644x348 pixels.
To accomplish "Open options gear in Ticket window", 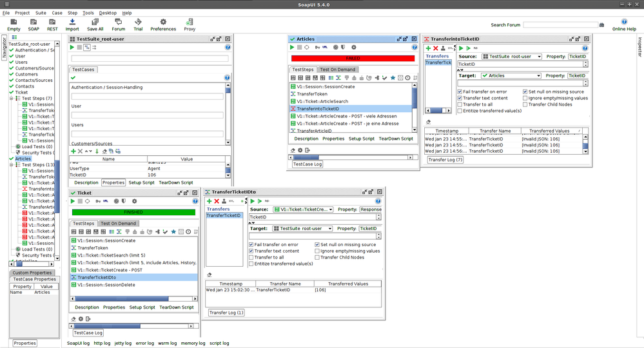I will (x=135, y=201).
